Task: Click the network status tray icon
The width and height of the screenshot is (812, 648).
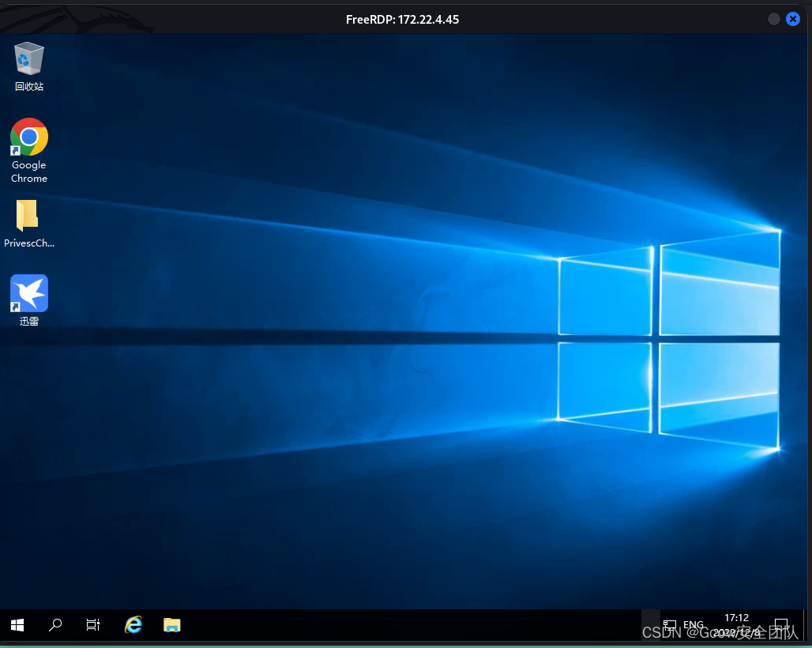Action: point(670,625)
